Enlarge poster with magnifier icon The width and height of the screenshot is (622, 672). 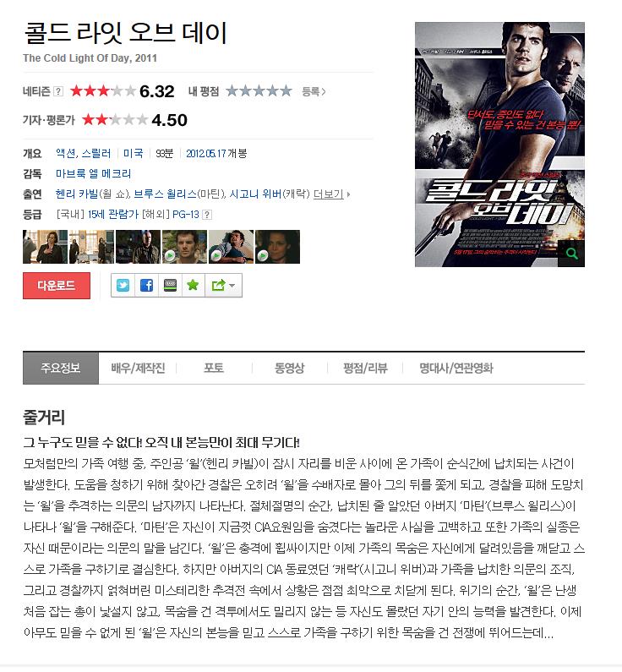pyautogui.click(x=571, y=254)
